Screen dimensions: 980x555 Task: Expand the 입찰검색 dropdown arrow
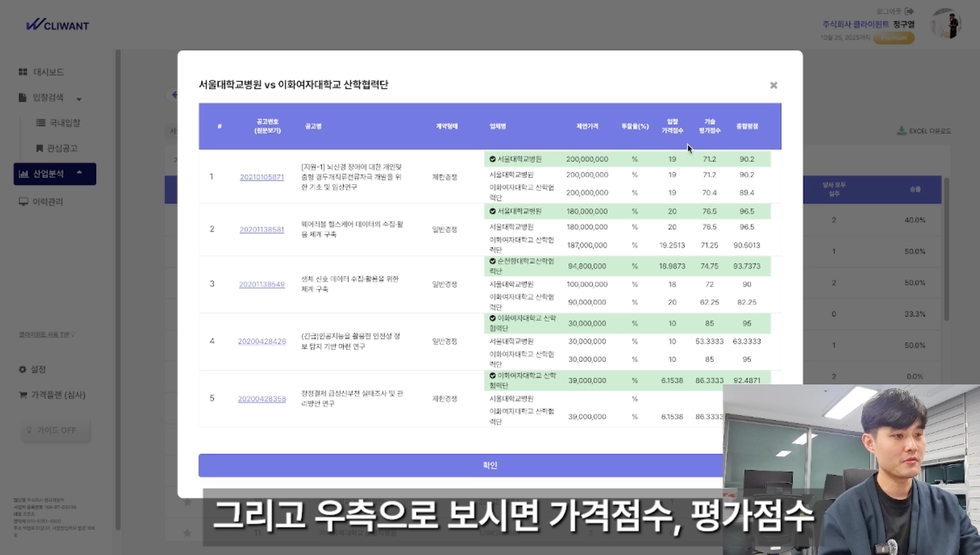click(79, 99)
